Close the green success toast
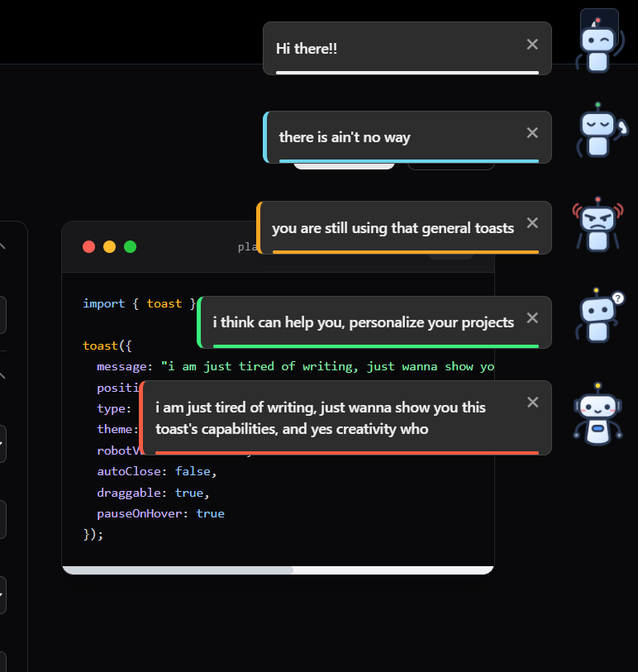The height and width of the screenshot is (672, 638). (532, 316)
